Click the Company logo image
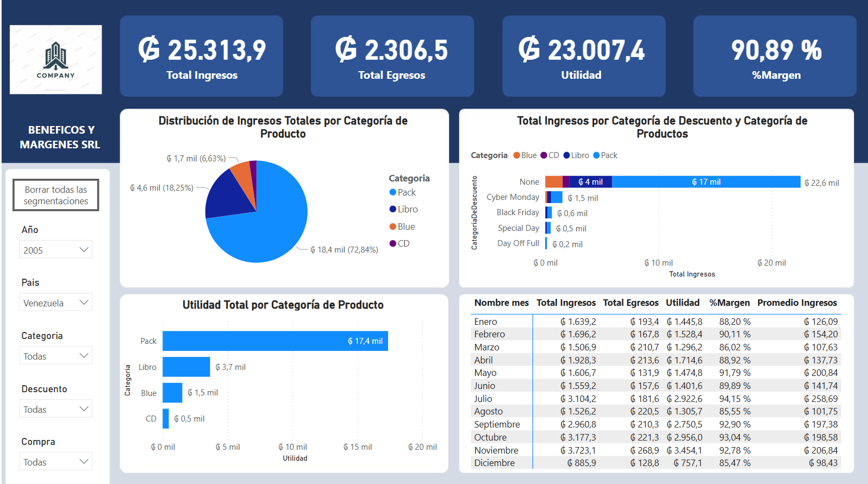This screenshot has height=484, width=868. (55, 60)
